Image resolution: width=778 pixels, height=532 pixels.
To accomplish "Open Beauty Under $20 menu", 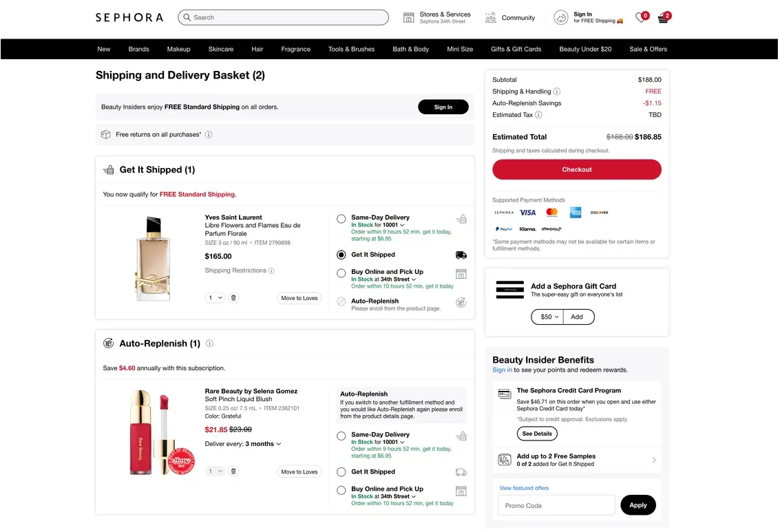I will (585, 49).
